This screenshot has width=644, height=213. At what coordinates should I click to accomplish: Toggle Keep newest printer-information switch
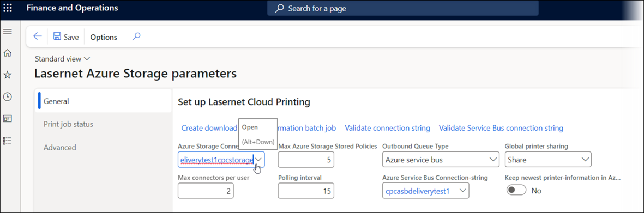pyautogui.click(x=517, y=191)
